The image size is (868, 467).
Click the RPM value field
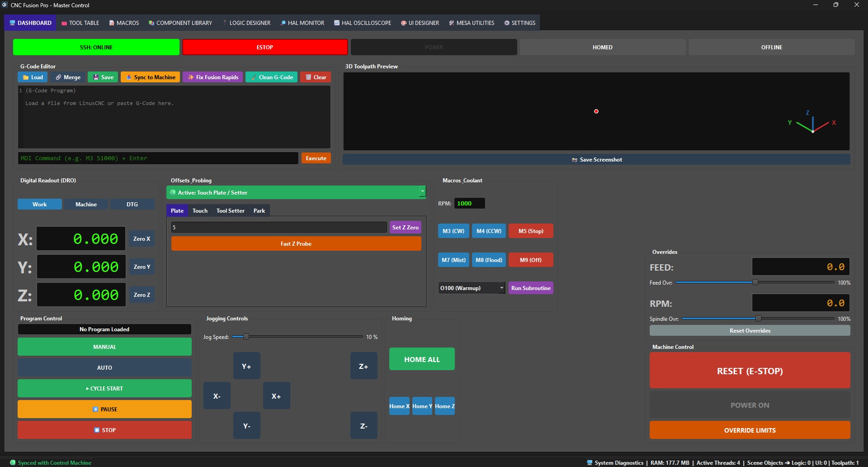tap(469, 204)
